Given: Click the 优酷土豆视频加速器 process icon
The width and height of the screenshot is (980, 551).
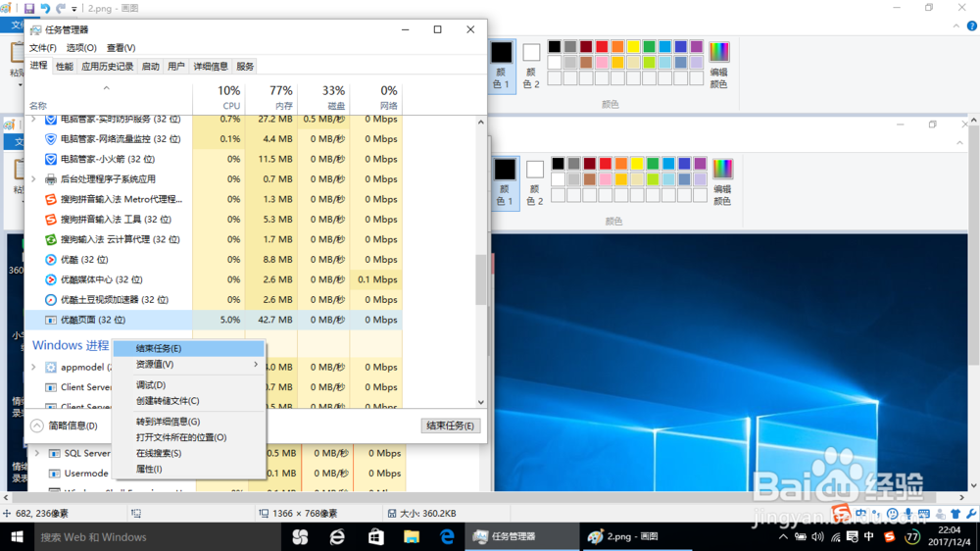Looking at the screenshot, I should coord(51,300).
